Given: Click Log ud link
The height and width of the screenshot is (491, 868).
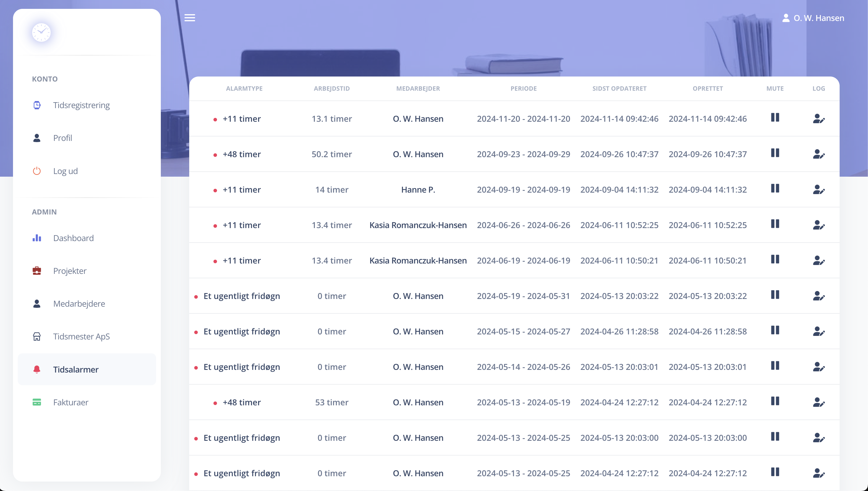Looking at the screenshot, I should point(65,171).
